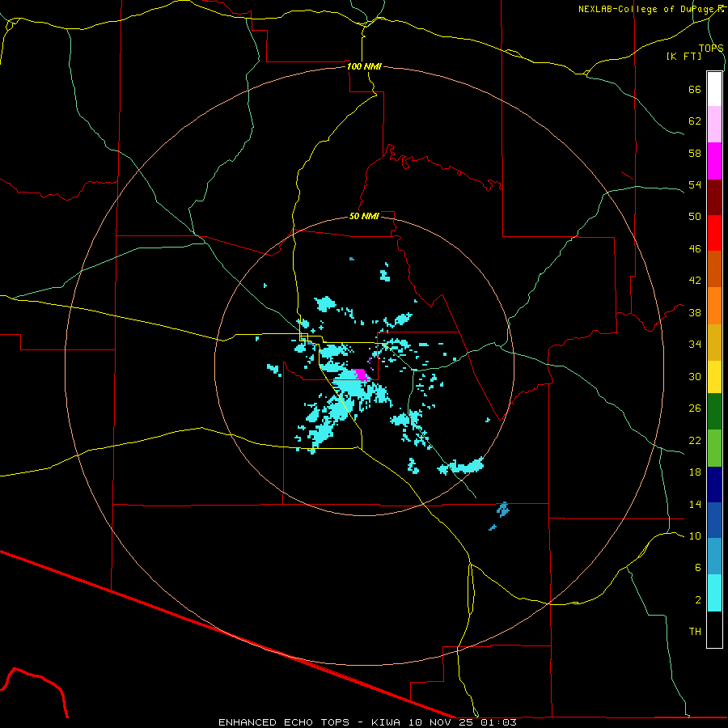Viewport: 728px width, 728px height.
Task: Click the light blue swatch between 6 and 10
Action: point(714,557)
